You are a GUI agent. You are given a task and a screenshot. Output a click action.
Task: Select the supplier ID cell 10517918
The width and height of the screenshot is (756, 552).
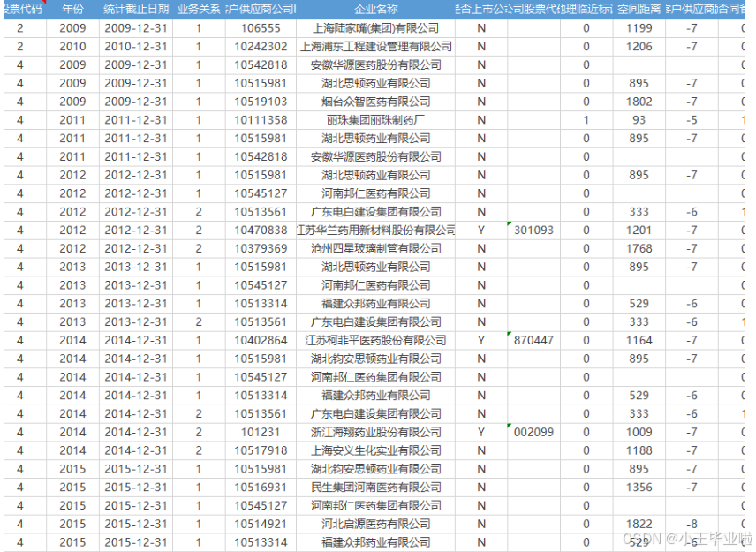pyautogui.click(x=261, y=450)
